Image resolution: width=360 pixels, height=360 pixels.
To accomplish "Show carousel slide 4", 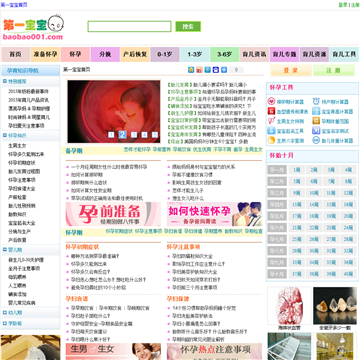I will 144,135.
